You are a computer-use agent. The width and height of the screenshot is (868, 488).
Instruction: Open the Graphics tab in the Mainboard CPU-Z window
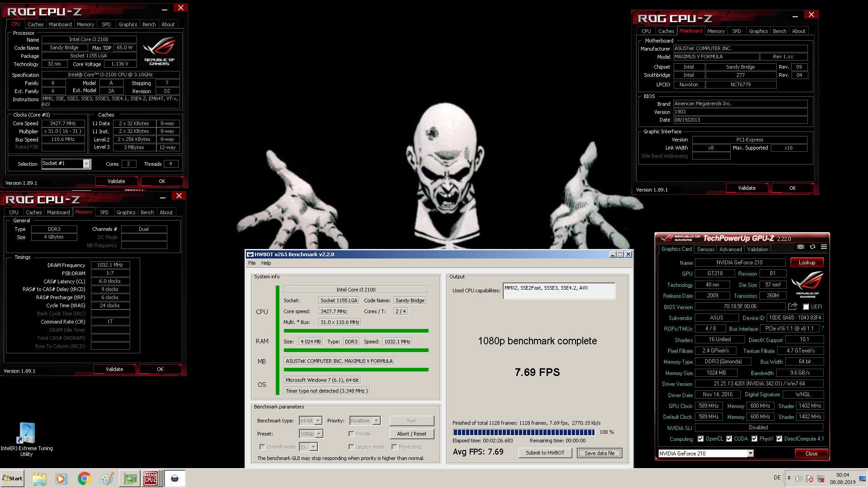coord(758,31)
